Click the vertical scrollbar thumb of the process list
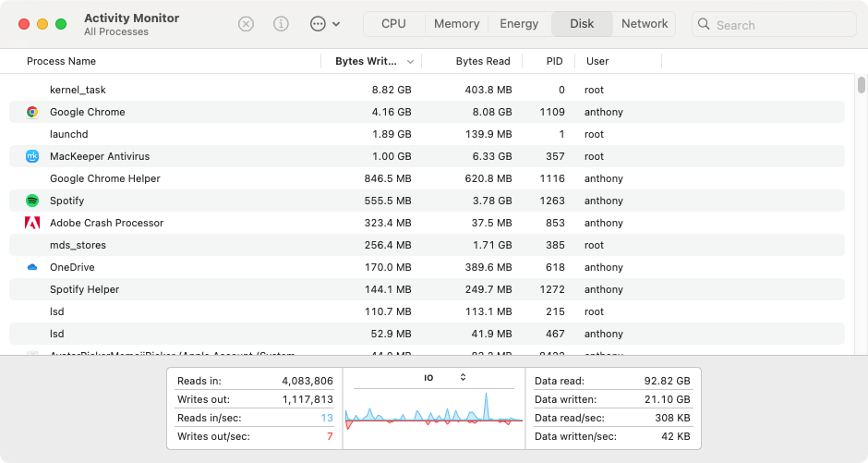 pos(861,85)
